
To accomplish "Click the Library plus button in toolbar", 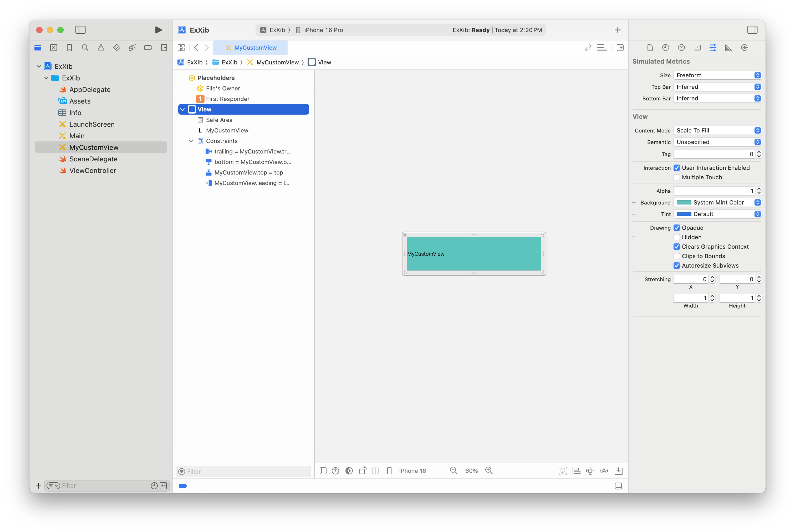I will pos(618,30).
